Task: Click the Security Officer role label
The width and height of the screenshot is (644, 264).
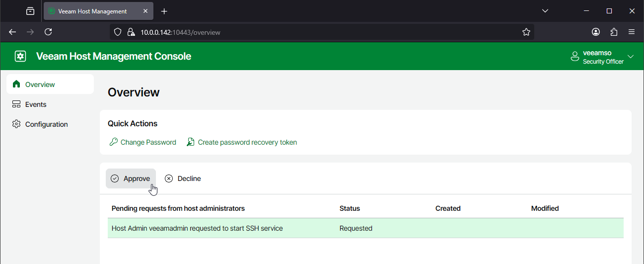Action: coord(603,62)
